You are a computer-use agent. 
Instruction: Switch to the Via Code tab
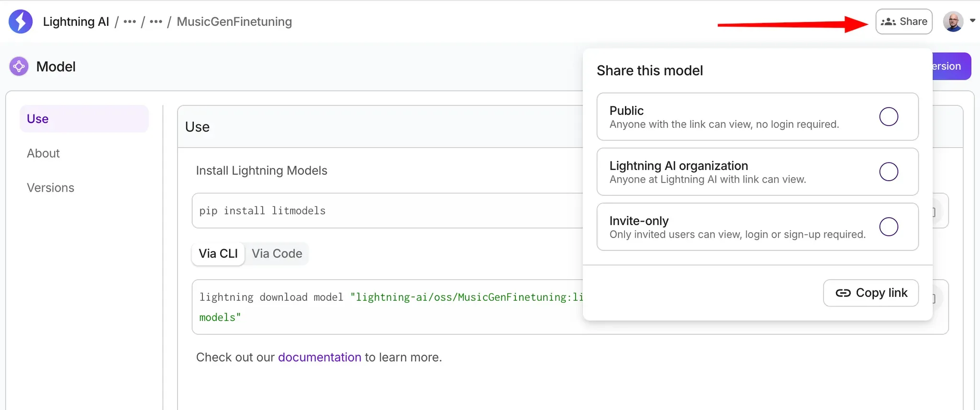coord(277,253)
